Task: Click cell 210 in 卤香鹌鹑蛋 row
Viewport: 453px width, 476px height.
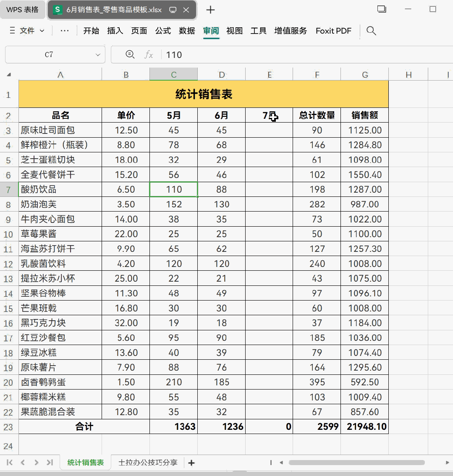Action: 174,382
